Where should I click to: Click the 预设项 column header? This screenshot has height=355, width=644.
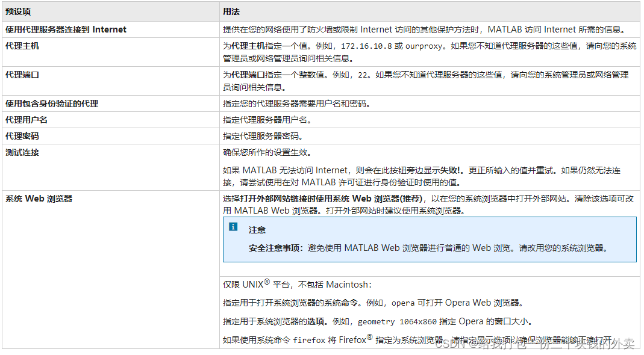click(18, 11)
